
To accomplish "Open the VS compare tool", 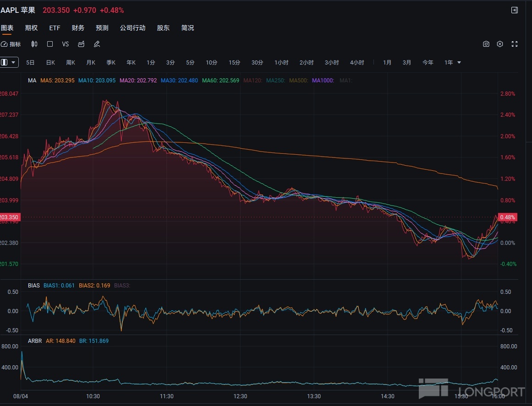I will pyautogui.click(x=66, y=44).
